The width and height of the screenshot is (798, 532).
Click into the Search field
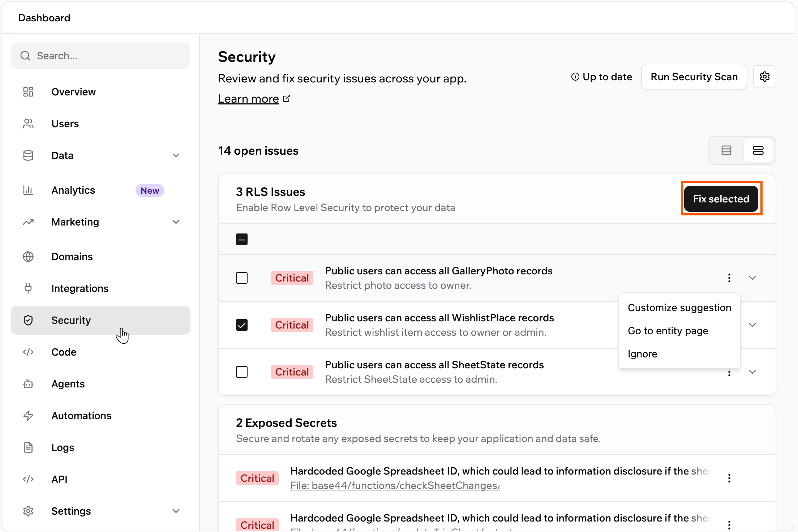point(100,56)
